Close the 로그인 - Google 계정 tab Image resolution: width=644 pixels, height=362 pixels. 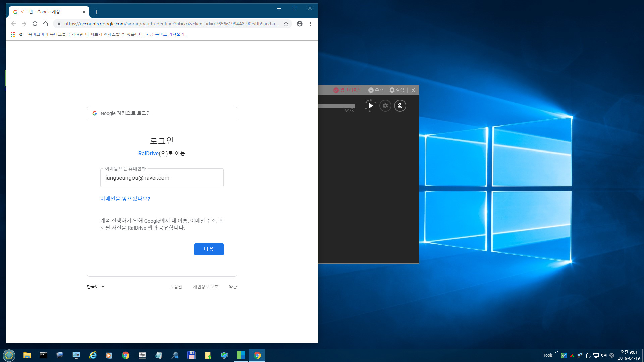point(84,12)
